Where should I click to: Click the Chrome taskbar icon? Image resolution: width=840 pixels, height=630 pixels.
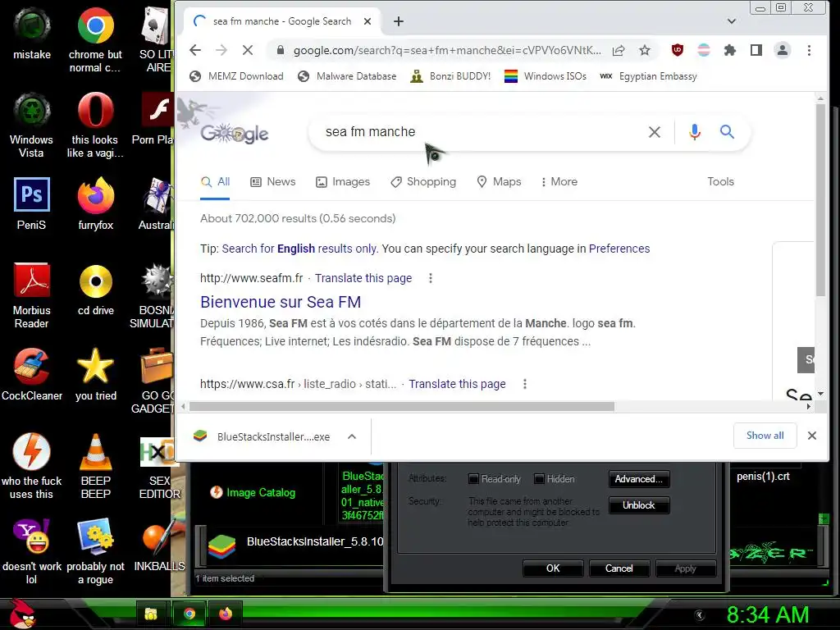(189, 614)
